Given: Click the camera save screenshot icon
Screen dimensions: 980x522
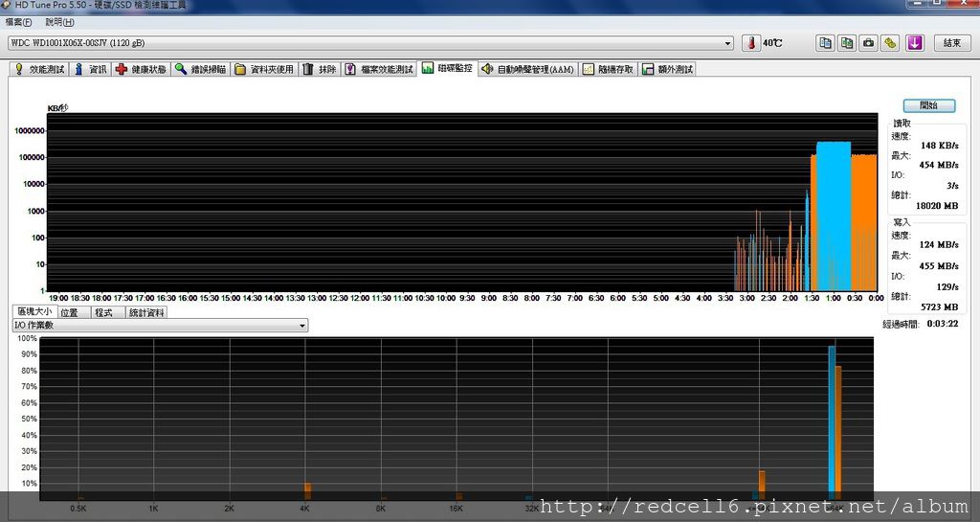Looking at the screenshot, I should click(x=868, y=43).
